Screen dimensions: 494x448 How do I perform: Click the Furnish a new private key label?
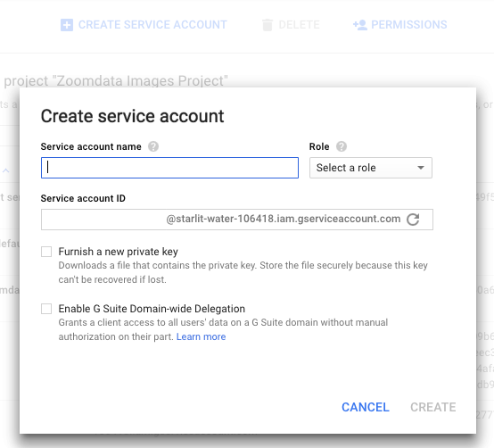pos(118,252)
